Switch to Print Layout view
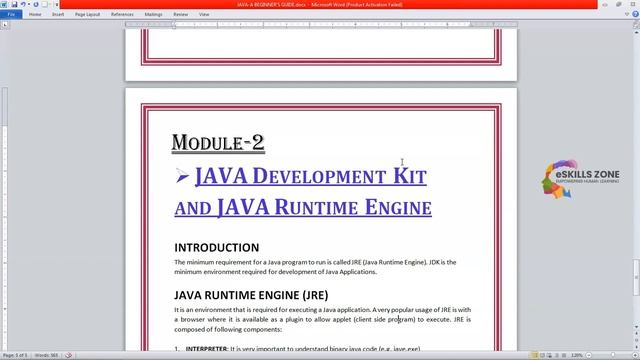640x360 pixels. [534, 356]
